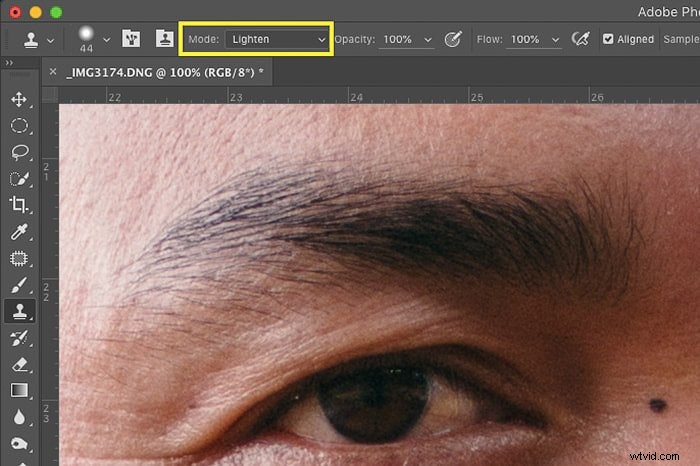Open the Opacity slider dropdown arrow
This screenshot has width=700, height=466.
428,40
